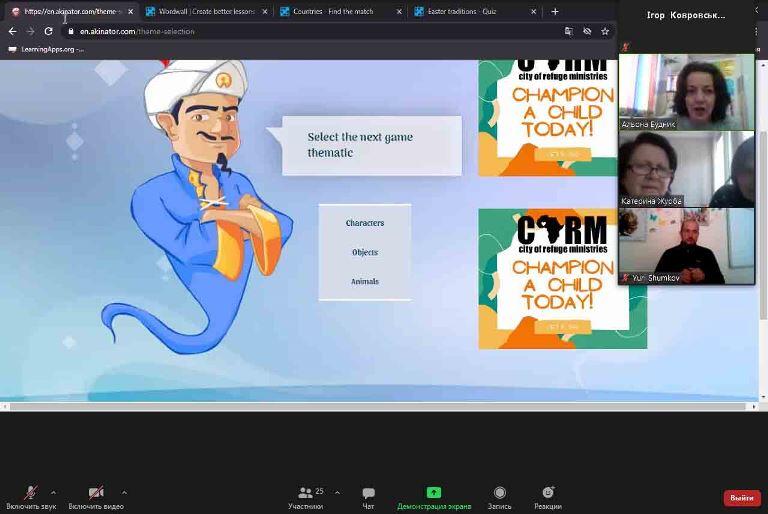Go back using browser back arrow

click(x=12, y=31)
